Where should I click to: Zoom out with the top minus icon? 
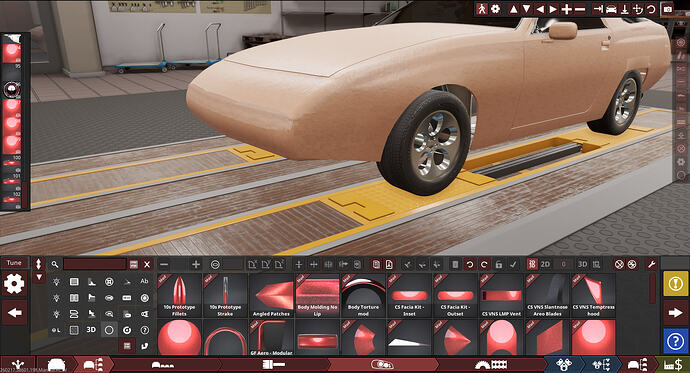[x=580, y=9]
